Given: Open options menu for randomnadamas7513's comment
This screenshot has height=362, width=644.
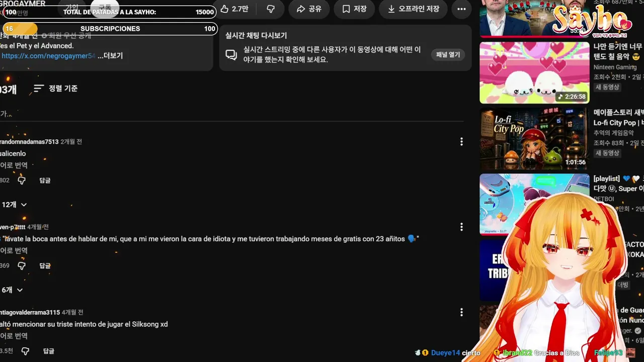Looking at the screenshot, I should pos(461,142).
